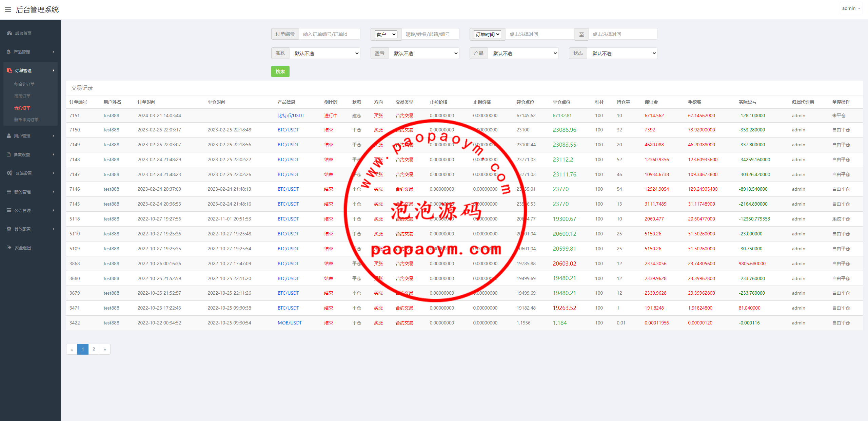868x421 pixels.
Task: Click 9805.680000 profit value
Action: pos(752,264)
